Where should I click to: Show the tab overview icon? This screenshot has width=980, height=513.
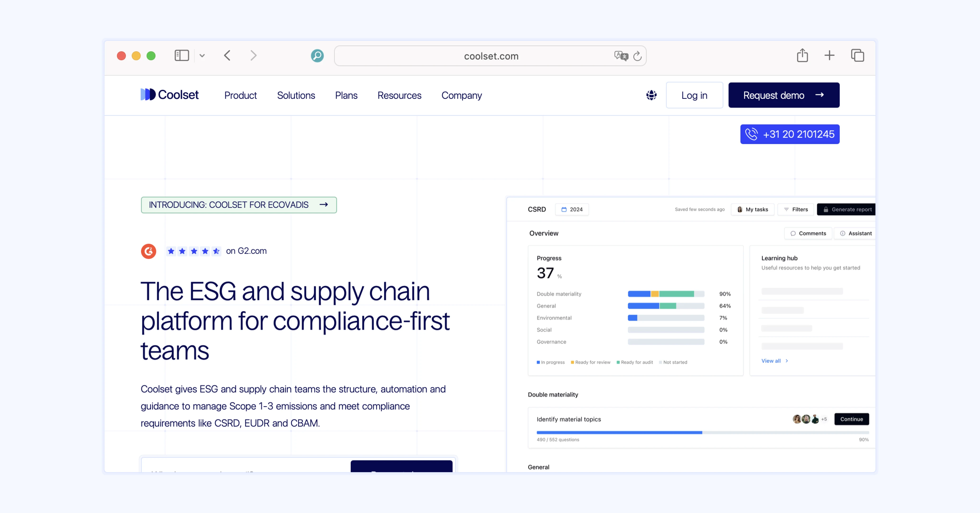pos(857,56)
